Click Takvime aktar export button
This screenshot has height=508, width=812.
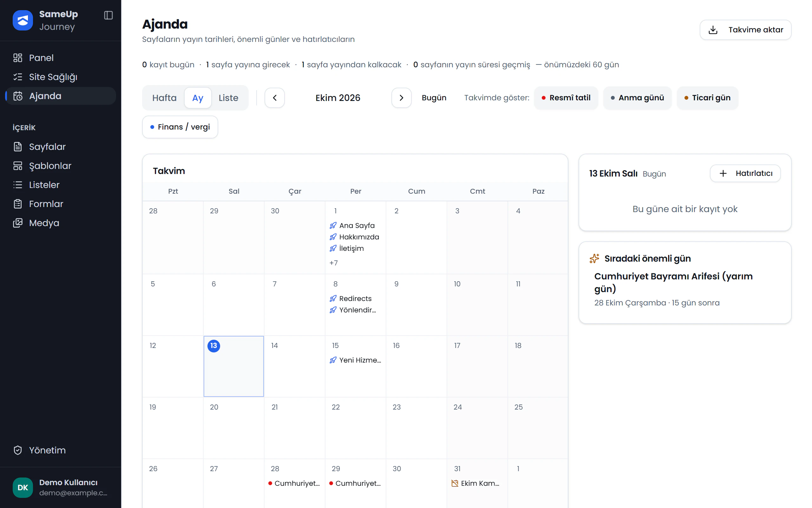[745, 30]
